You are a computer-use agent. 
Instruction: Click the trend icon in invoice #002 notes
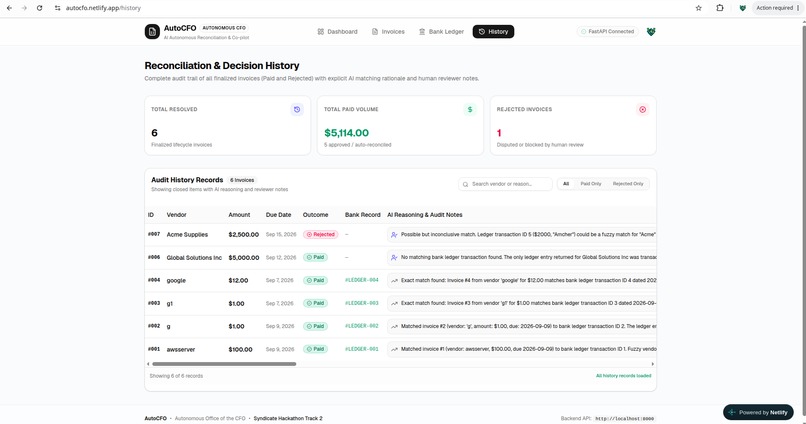[x=394, y=326]
